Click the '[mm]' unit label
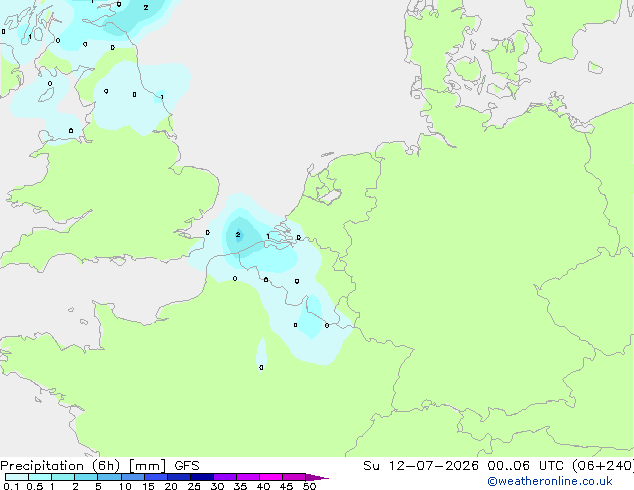This screenshot has width=634, height=490. pyautogui.click(x=147, y=466)
